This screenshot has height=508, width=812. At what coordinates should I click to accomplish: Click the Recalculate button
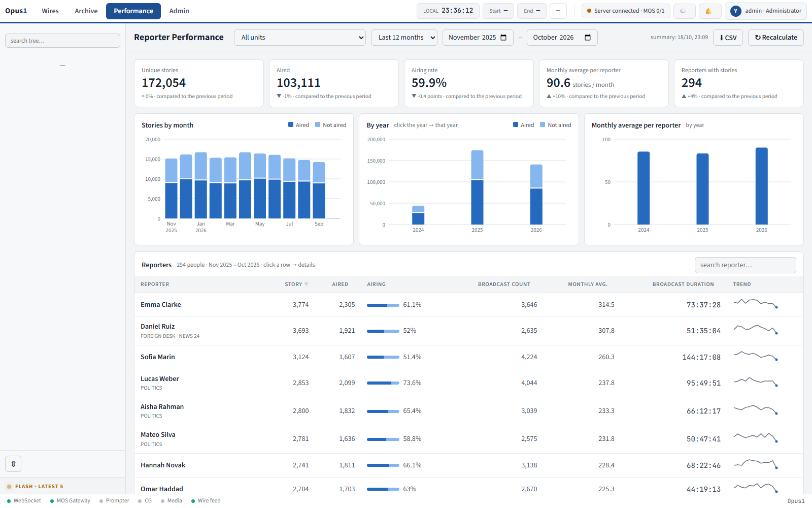775,38
